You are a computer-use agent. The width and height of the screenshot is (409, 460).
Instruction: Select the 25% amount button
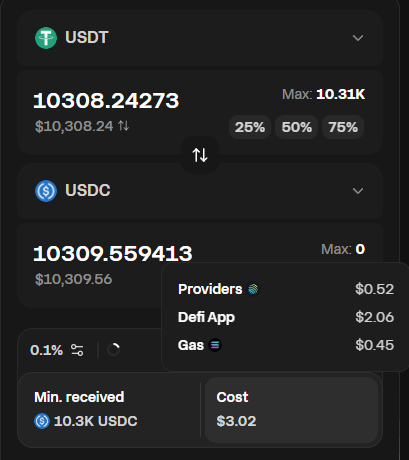pos(250,127)
